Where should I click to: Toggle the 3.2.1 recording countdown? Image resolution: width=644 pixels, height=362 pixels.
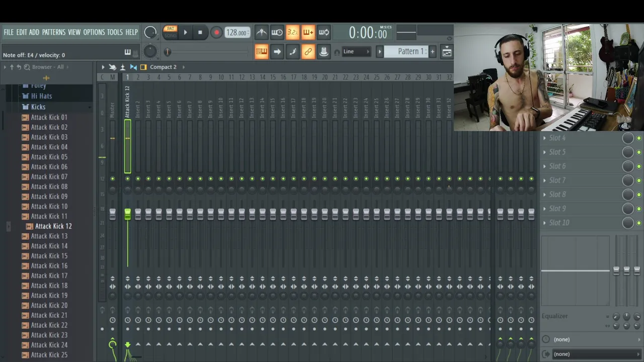point(292,33)
